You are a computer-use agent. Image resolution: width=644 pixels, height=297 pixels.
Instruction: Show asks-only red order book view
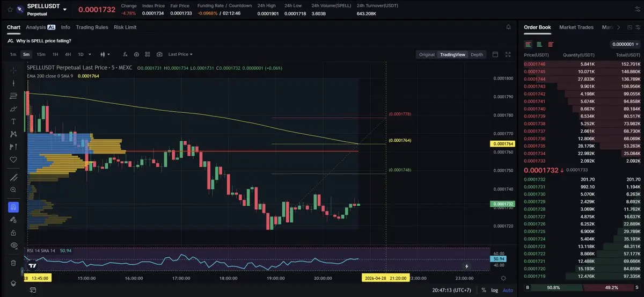click(551, 45)
